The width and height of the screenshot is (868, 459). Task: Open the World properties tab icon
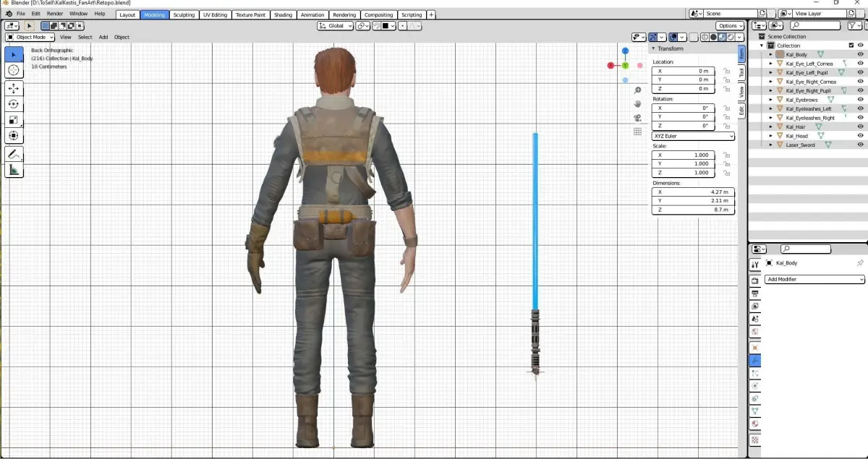755,333
